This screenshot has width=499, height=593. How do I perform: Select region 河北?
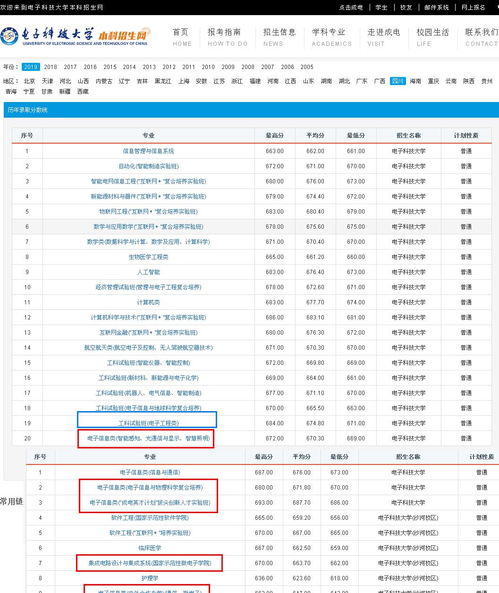click(65, 81)
